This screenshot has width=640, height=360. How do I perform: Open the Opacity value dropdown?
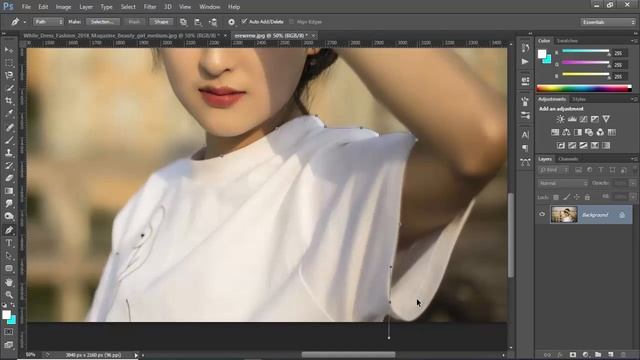pyautogui.click(x=633, y=184)
